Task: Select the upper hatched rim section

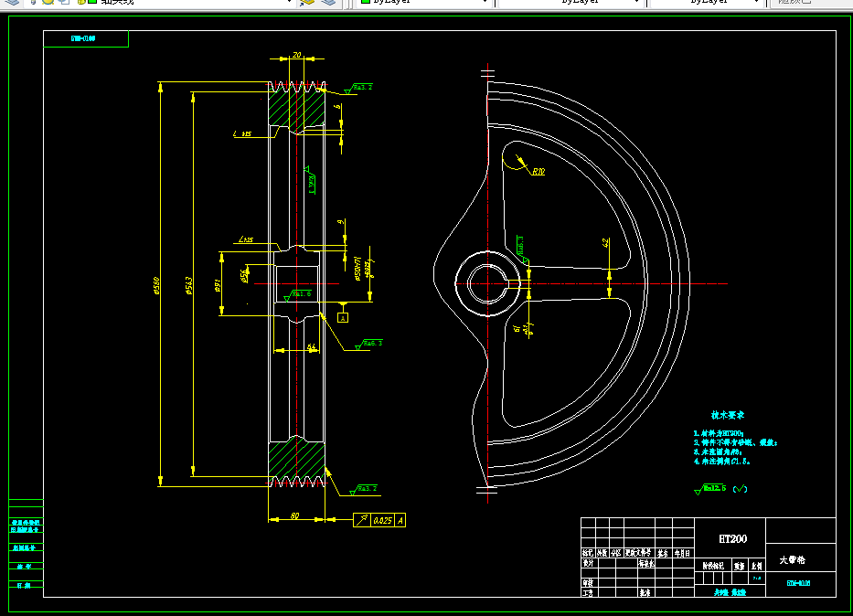Action: coord(296,108)
